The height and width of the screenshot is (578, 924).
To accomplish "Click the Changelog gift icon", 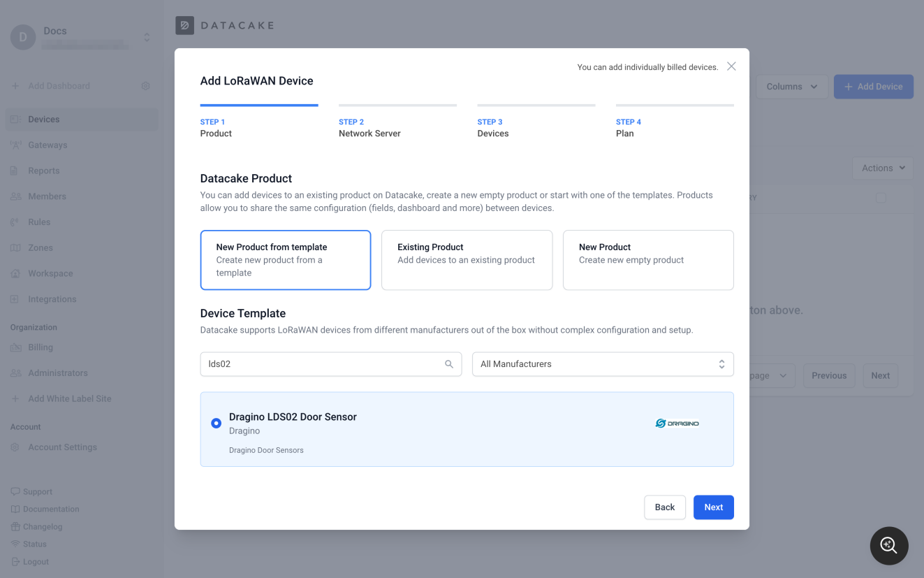I will tap(15, 526).
